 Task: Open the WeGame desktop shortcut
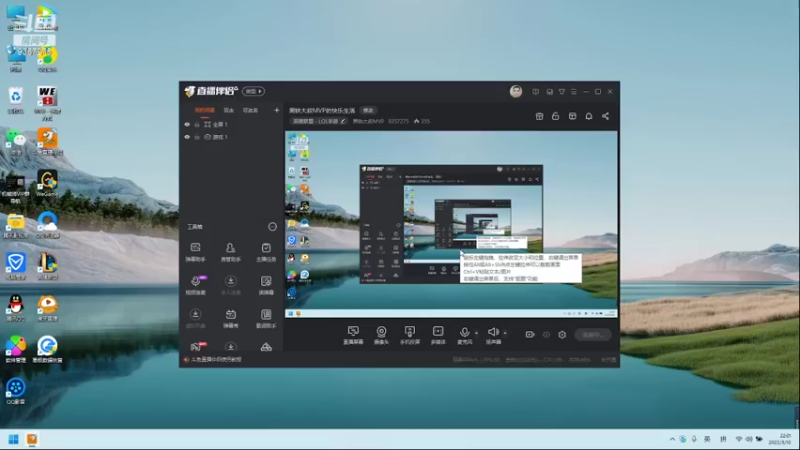coord(47,184)
